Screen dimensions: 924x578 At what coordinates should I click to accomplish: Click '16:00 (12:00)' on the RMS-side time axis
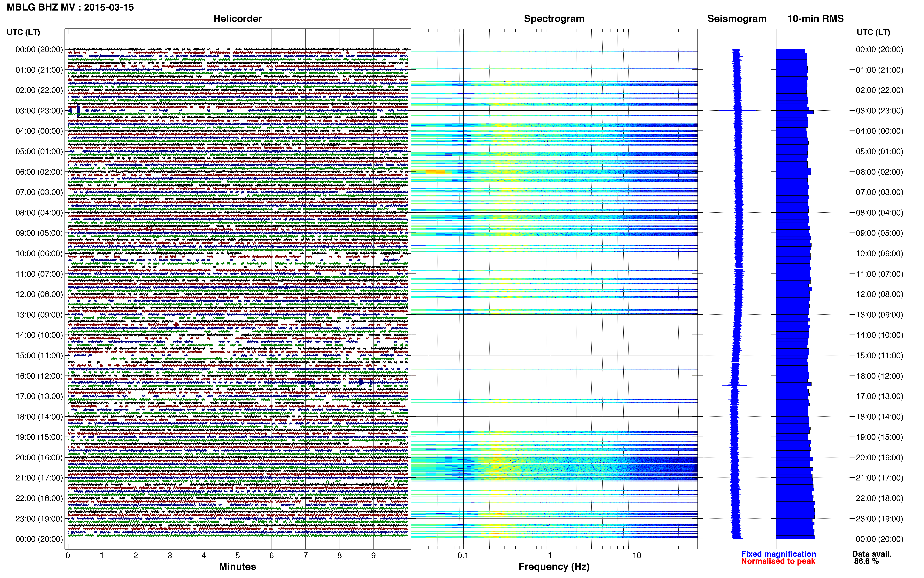[x=879, y=376]
